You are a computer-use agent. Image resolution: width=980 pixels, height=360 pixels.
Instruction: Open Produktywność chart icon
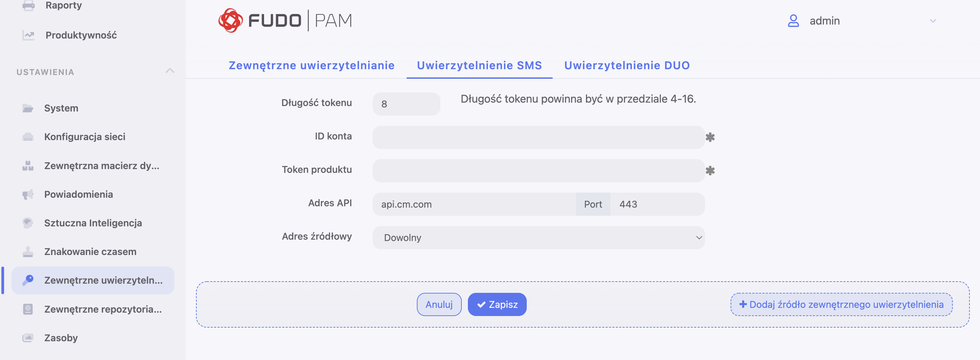pyautogui.click(x=28, y=35)
